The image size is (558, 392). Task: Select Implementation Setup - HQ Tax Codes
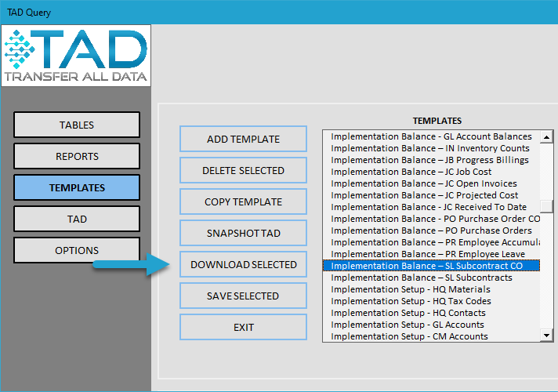pyautogui.click(x=431, y=301)
